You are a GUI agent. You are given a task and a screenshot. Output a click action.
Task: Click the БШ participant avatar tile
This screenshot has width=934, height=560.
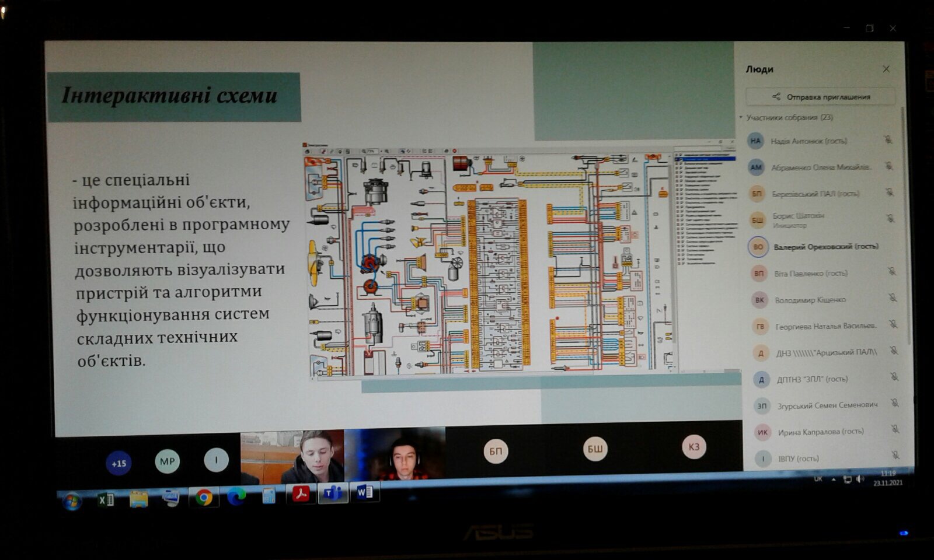point(595,449)
